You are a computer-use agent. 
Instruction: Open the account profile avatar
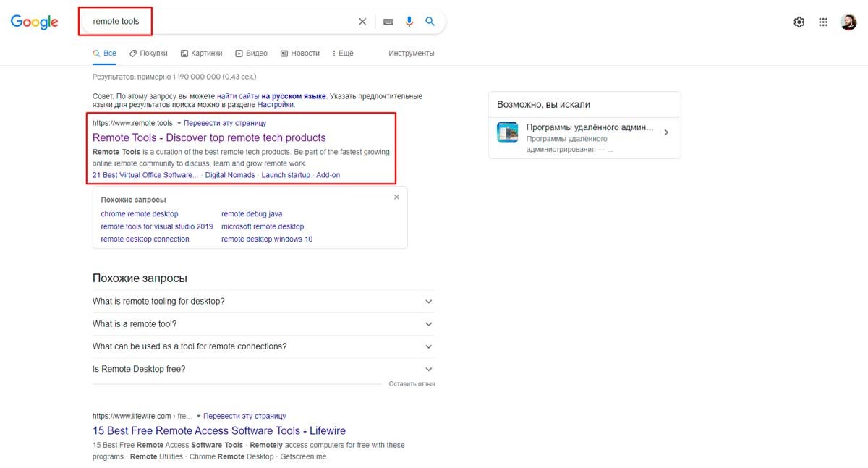coord(848,22)
